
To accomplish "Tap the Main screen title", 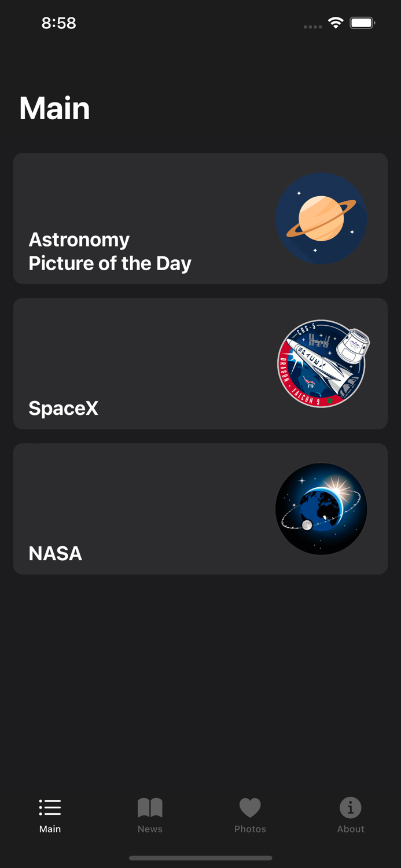I will point(54,108).
